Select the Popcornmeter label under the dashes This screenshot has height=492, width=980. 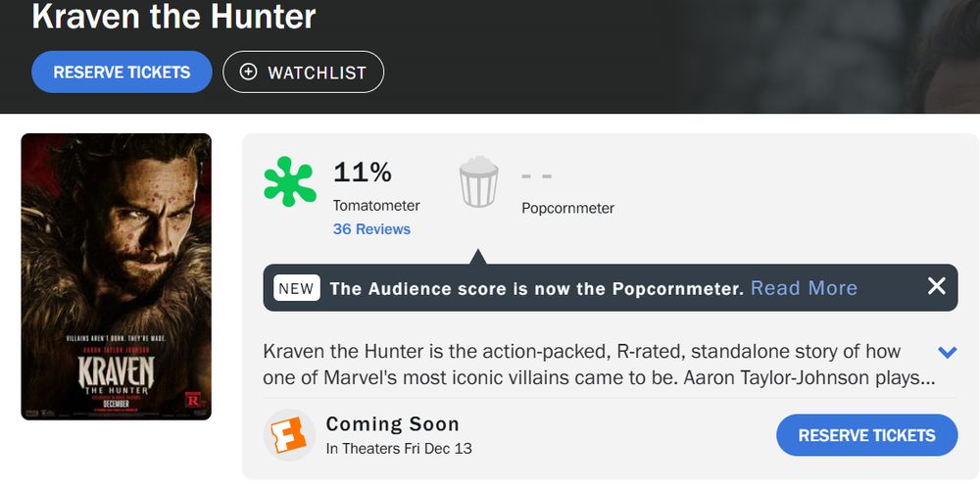pos(567,208)
